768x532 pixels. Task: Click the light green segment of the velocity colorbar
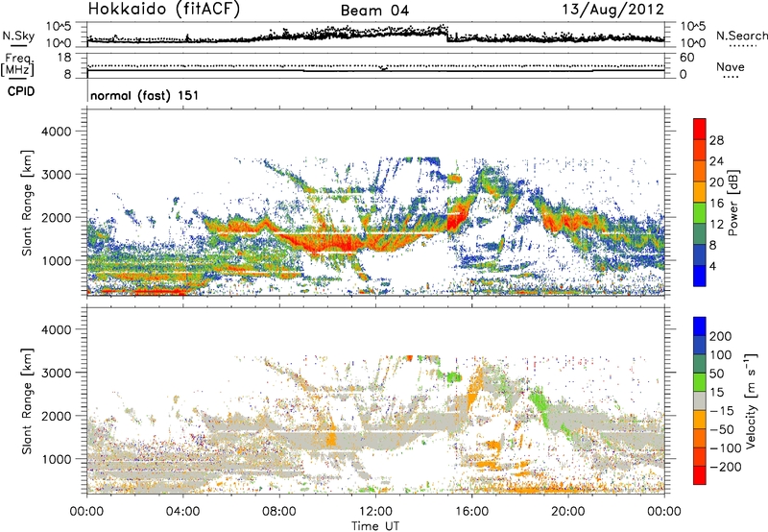point(700,382)
